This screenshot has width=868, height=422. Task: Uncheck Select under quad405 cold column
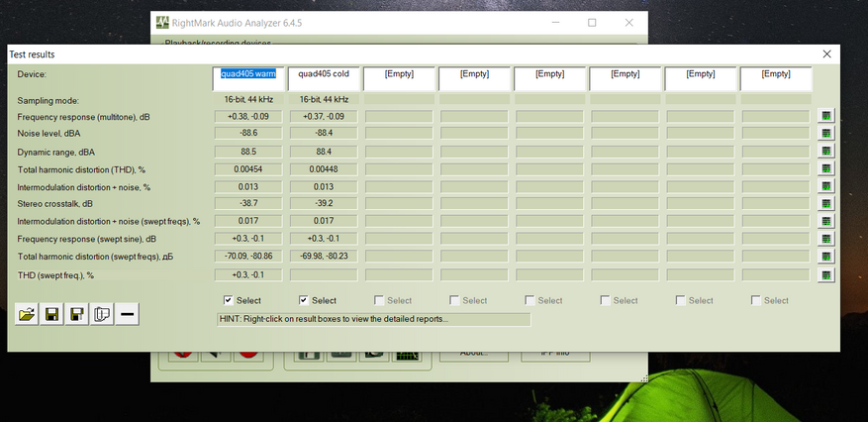pos(305,300)
